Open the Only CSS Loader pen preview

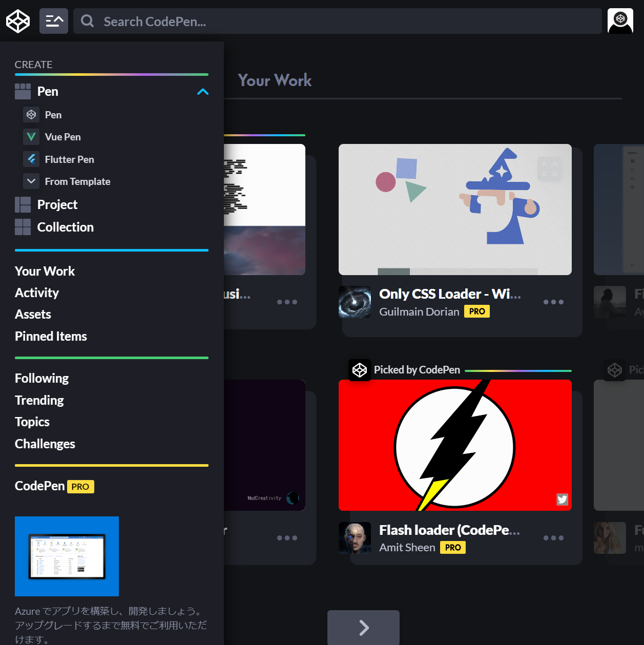[x=455, y=210]
